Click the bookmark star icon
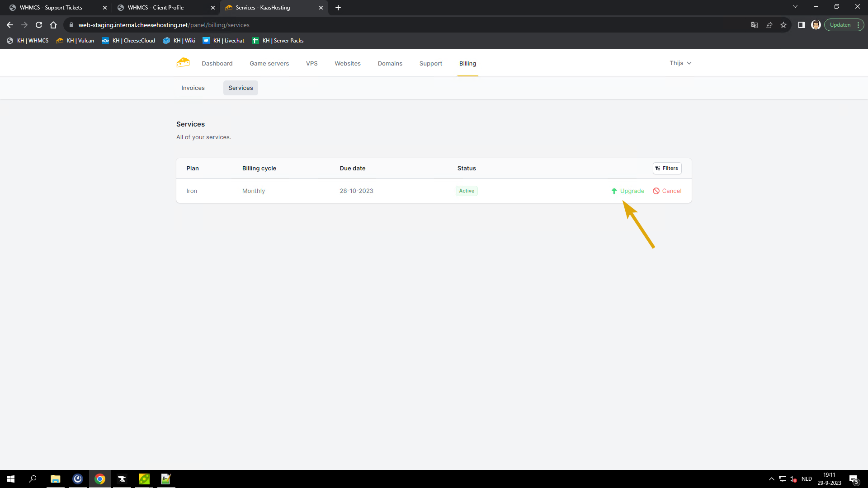 click(783, 25)
